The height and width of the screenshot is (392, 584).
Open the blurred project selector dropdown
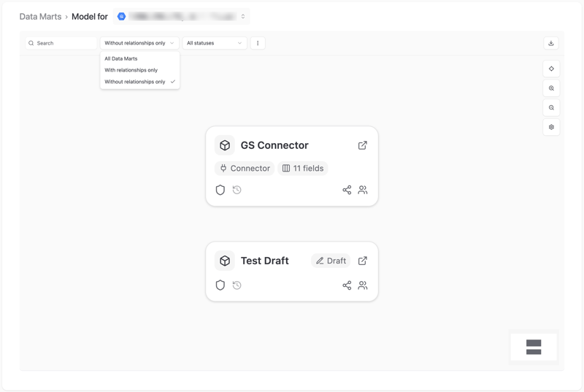(x=181, y=16)
